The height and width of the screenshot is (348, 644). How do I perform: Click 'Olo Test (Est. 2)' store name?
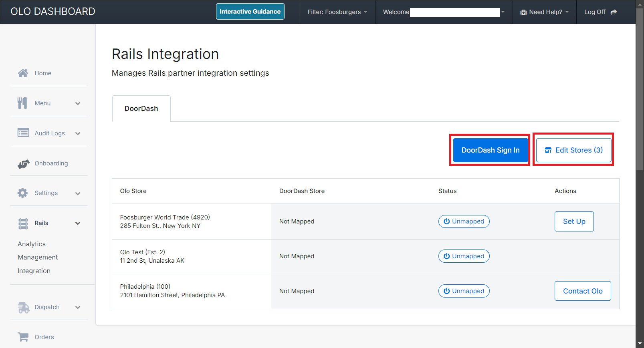(143, 252)
